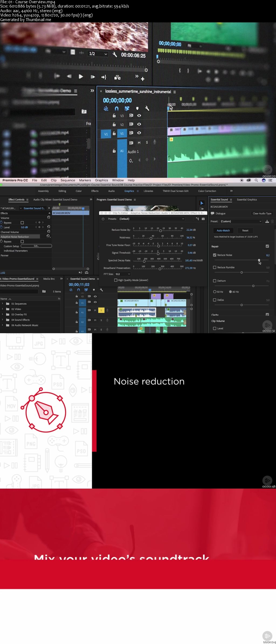The image size is (276, 644).
Task: Click Clear Audio Type button
Action: point(262,213)
